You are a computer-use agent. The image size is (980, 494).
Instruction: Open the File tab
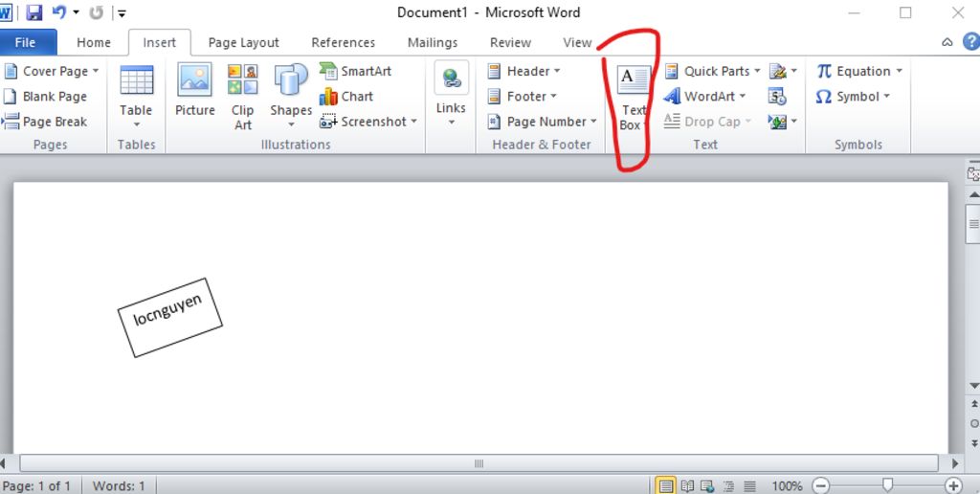click(x=25, y=42)
